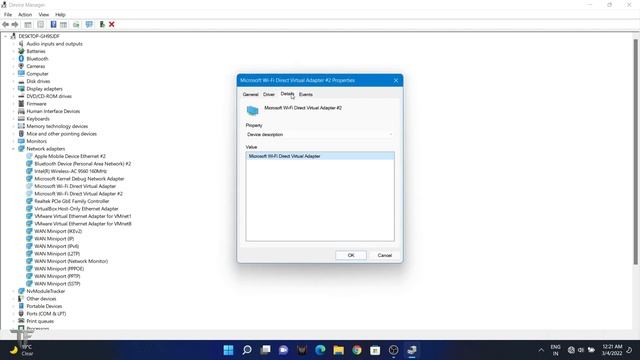Click the adapter icon in Properties dialog
640x360 pixels.
pyautogui.click(x=252, y=111)
